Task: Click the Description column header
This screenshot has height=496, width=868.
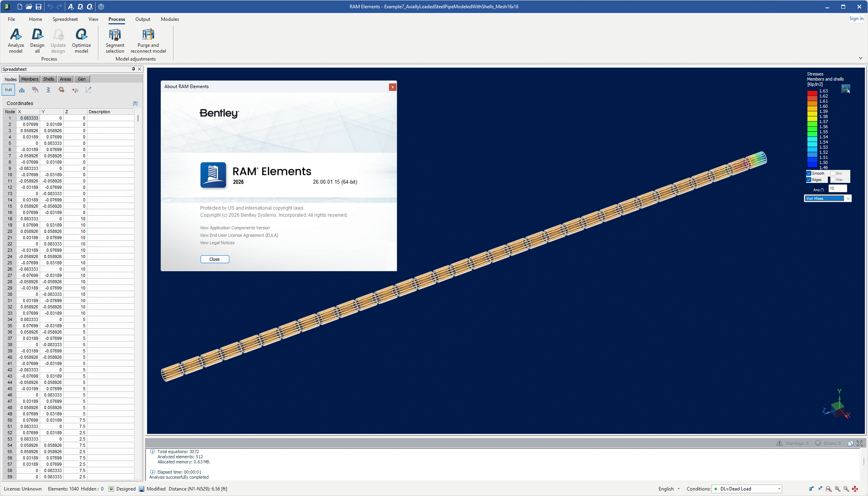Action: (x=111, y=112)
